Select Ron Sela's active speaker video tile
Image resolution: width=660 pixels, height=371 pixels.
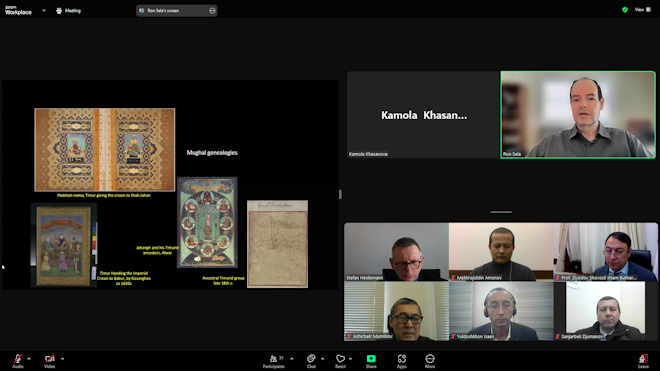coord(578,115)
